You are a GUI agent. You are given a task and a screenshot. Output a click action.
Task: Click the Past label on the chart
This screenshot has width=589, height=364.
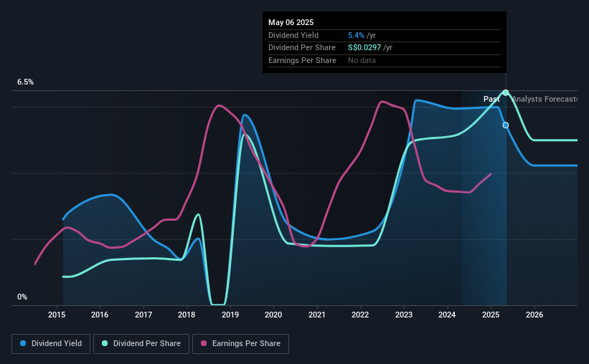pyautogui.click(x=491, y=99)
